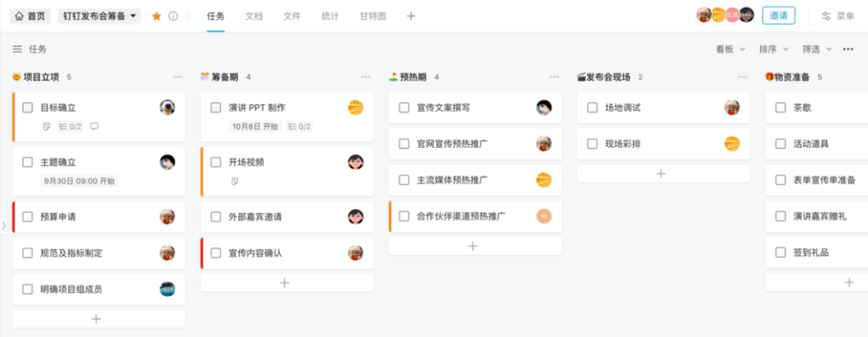Open the project info circle icon
This screenshot has height=337, width=868.
pos(174,16)
